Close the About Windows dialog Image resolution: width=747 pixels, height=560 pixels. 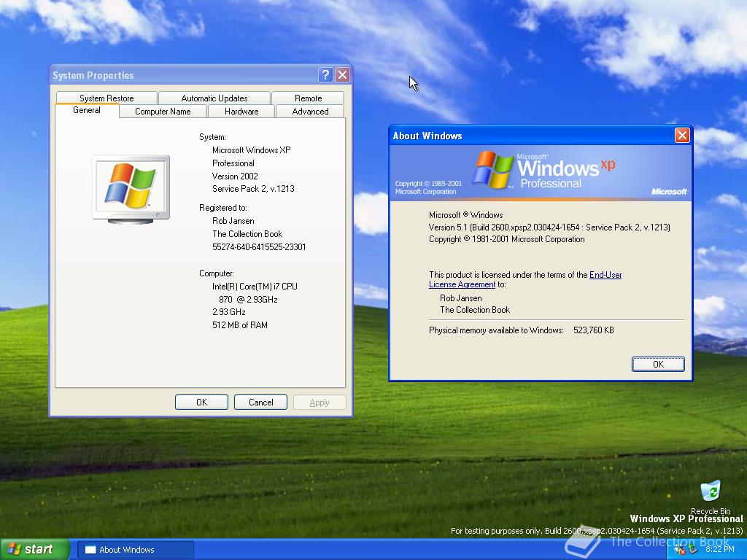tap(682, 135)
